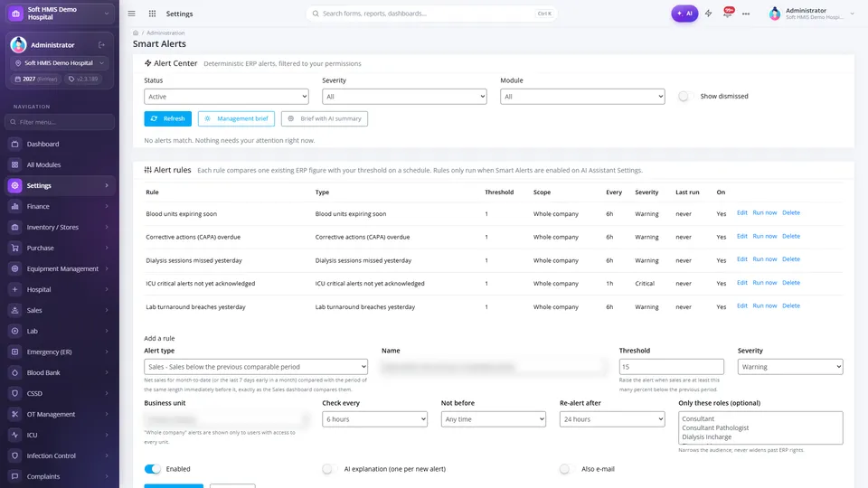Image resolution: width=868 pixels, height=488 pixels.
Task: Click the lightning bolt quick actions icon
Action: click(709, 14)
